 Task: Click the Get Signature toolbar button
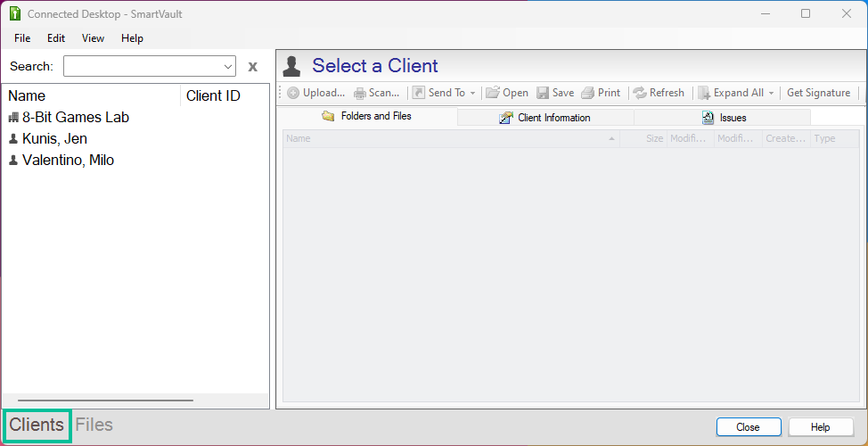(x=818, y=93)
